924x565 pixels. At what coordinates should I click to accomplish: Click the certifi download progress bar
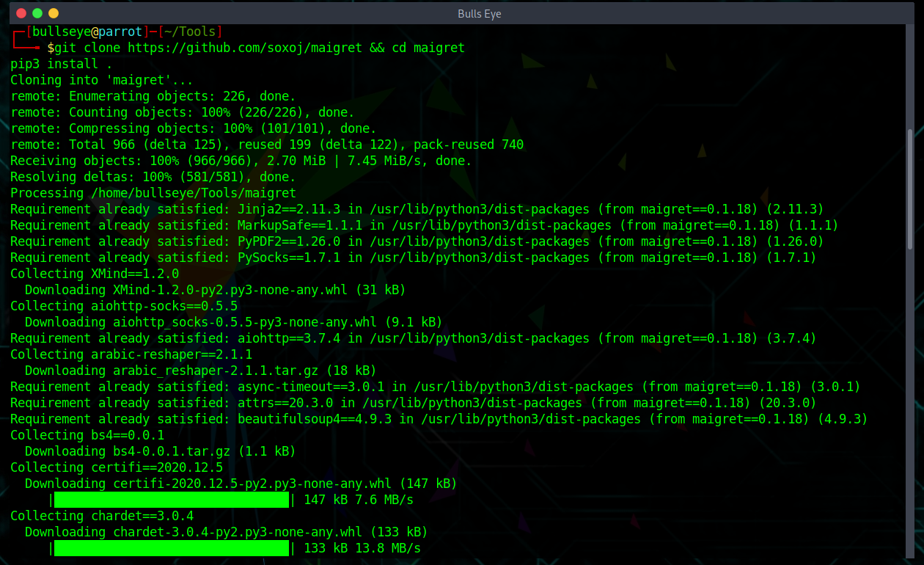coord(172,500)
